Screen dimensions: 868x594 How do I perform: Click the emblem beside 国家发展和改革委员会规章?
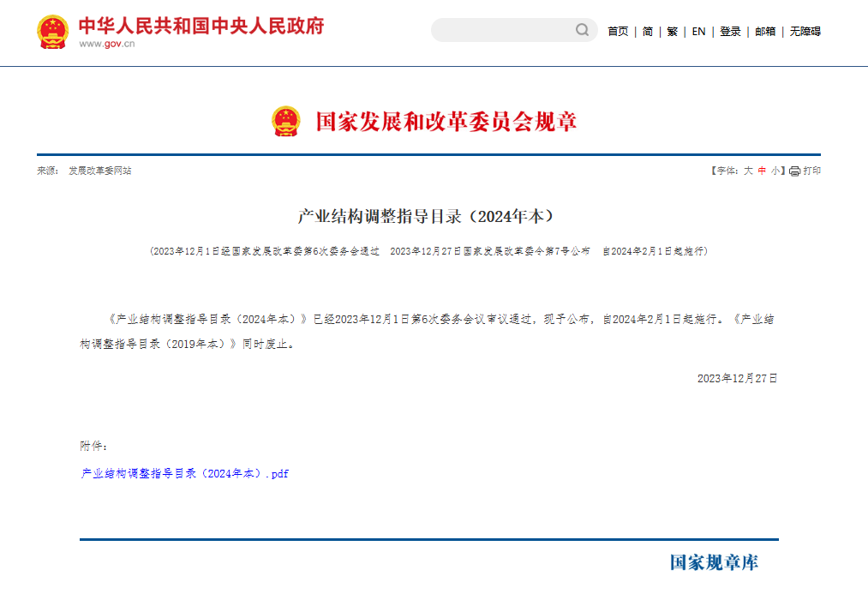click(286, 122)
